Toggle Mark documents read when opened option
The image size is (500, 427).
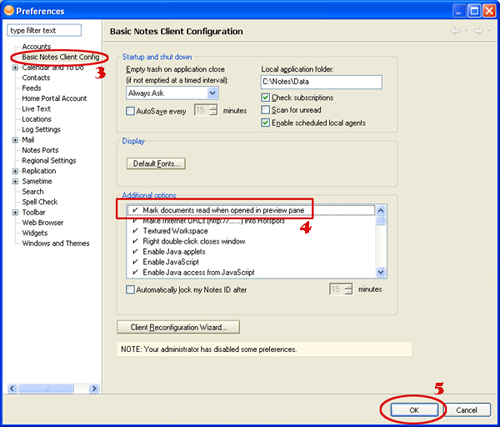tap(251, 210)
